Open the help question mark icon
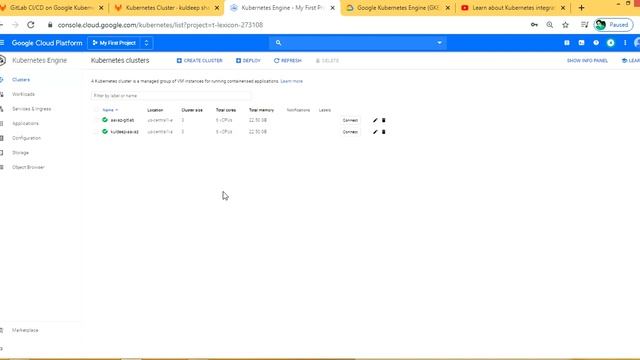The image size is (640, 360). click(x=596, y=43)
